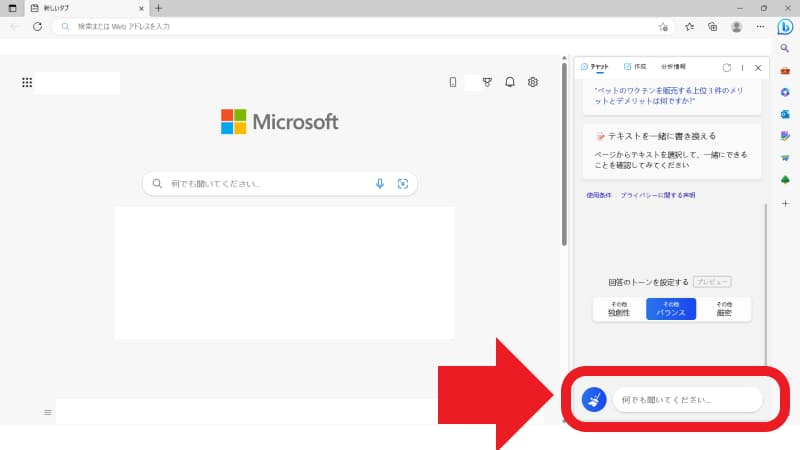800x450 pixels.
Task: Start voice search with microphone icon
Action: pyautogui.click(x=380, y=184)
